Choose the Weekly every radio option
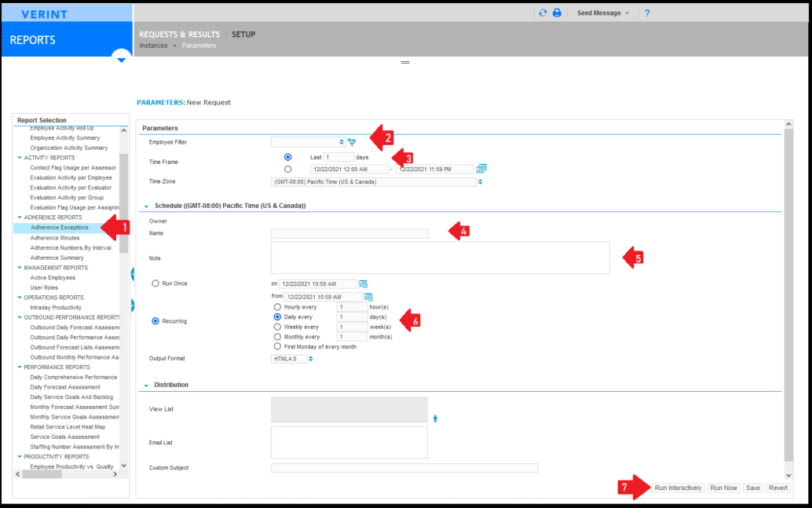Image resolution: width=812 pixels, height=508 pixels. click(277, 327)
